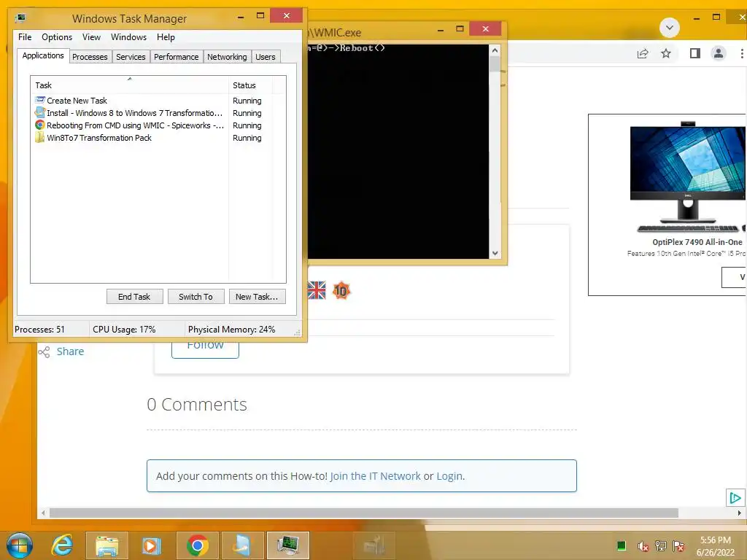The image size is (747, 560).
Task: Switch to the installer taskbar icon
Action: click(x=242, y=545)
